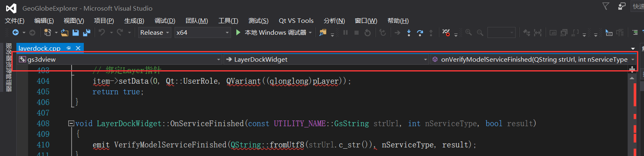
Task: Click the Zoom Out magnifier icon
Action: pyautogui.click(x=480, y=32)
